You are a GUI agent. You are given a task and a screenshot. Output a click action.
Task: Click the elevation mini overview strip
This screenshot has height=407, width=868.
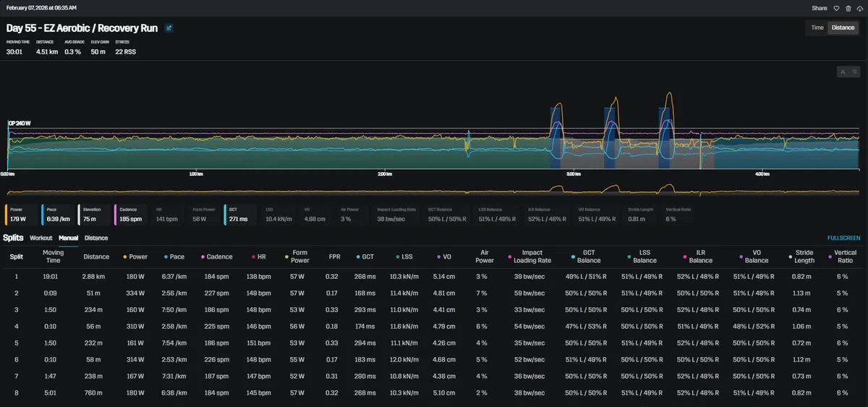(433, 190)
